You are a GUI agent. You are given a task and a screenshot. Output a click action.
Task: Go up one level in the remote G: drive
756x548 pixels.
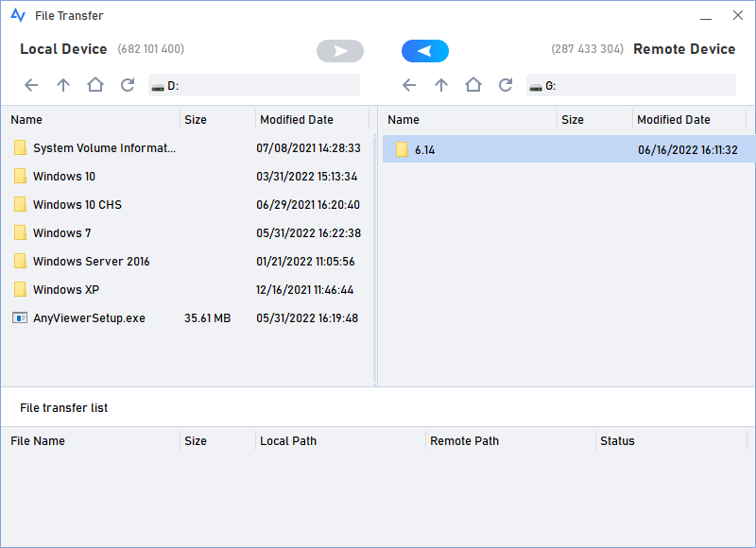click(440, 85)
